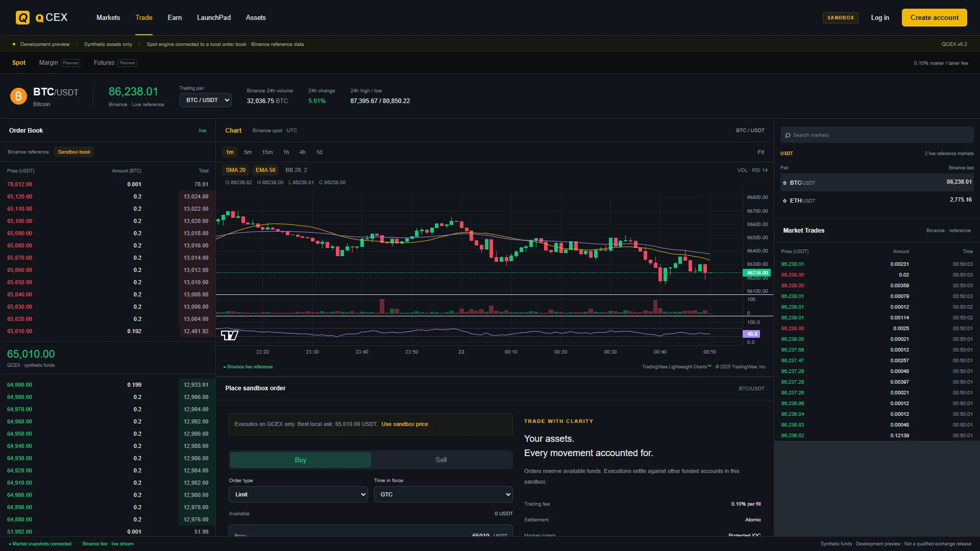980x551 pixels.
Task: Select the 1d chart interval
Action: pyautogui.click(x=319, y=152)
